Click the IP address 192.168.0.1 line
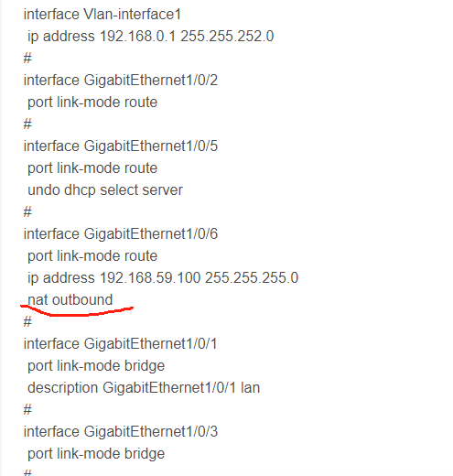 point(151,37)
